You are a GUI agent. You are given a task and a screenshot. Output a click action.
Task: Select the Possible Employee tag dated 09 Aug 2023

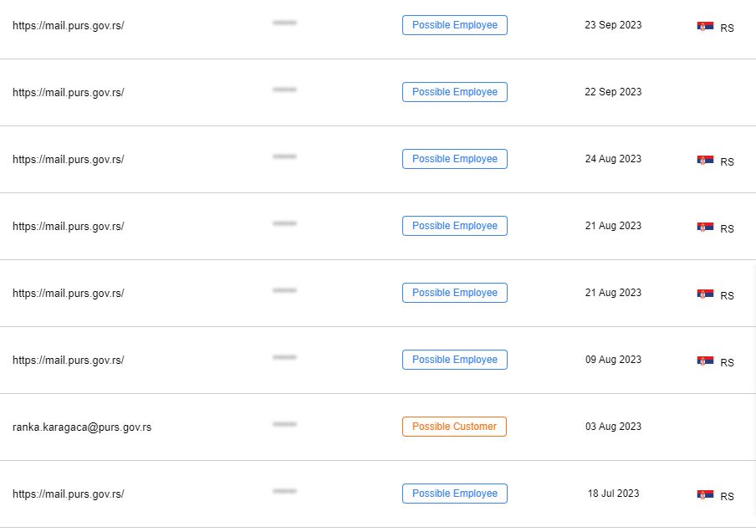tap(455, 360)
